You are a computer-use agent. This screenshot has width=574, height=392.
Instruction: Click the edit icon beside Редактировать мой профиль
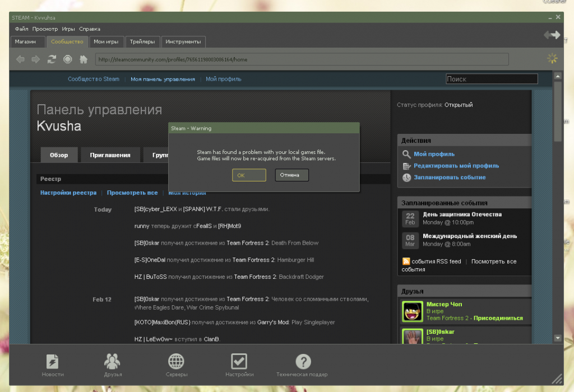point(406,166)
